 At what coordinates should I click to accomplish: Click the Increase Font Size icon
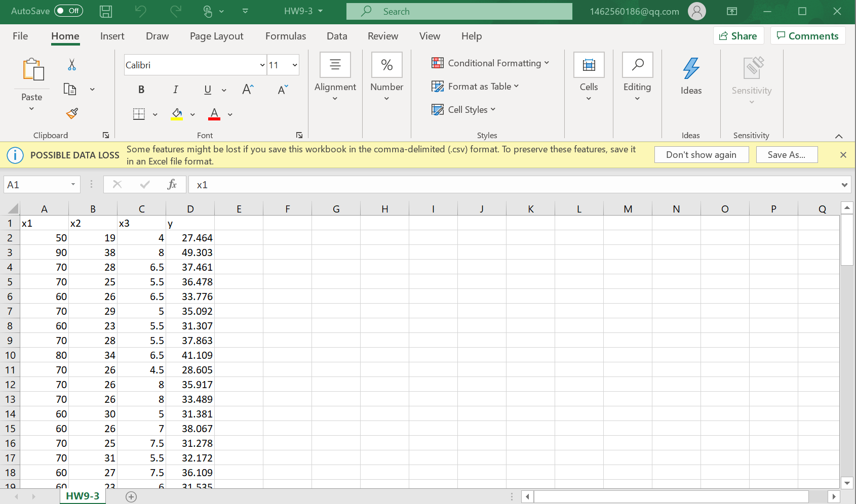pyautogui.click(x=248, y=90)
